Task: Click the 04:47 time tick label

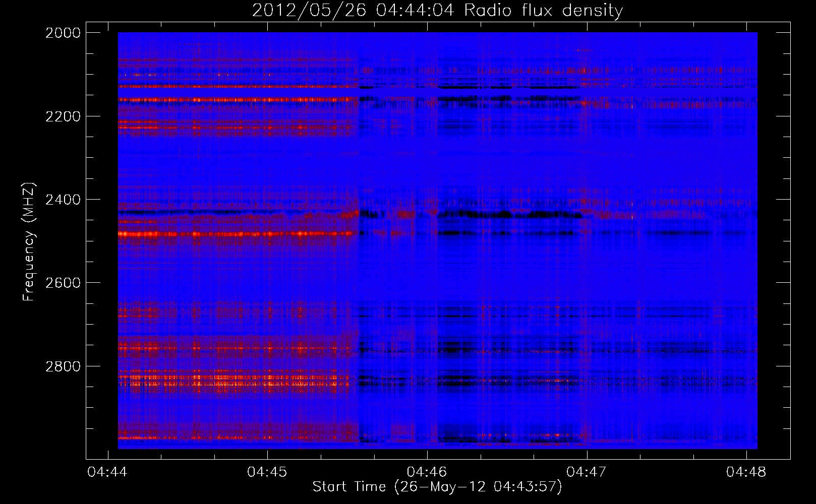Action: (587, 472)
